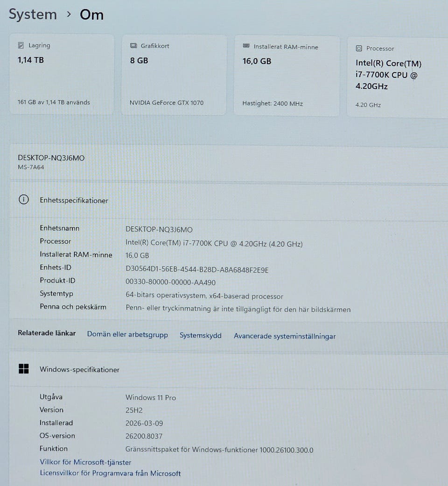Click the Enhetsnamn value DESKTOP-NQ3J6MO
The height and width of the screenshot is (486, 448).
[x=159, y=229]
